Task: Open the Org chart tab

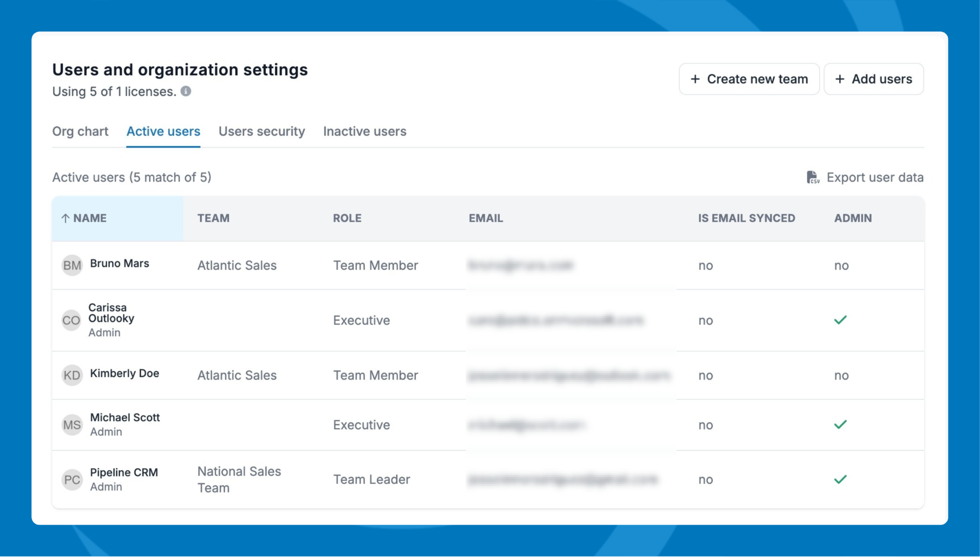Action: click(80, 132)
